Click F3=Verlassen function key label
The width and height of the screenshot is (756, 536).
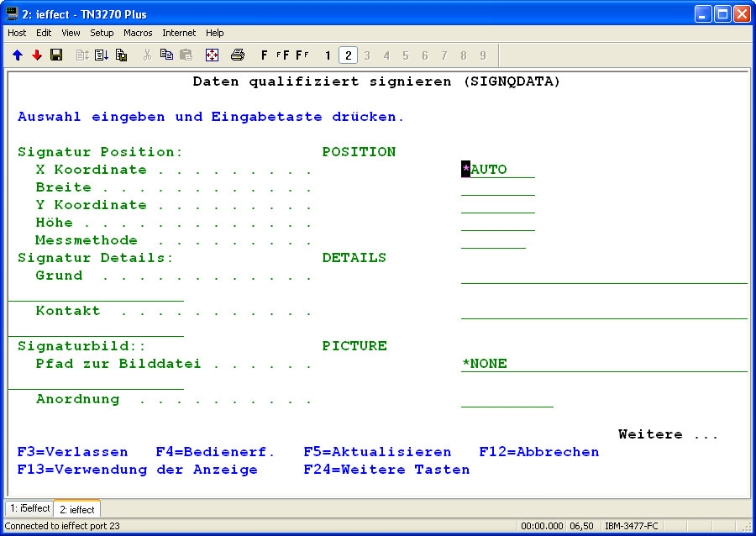(73, 452)
